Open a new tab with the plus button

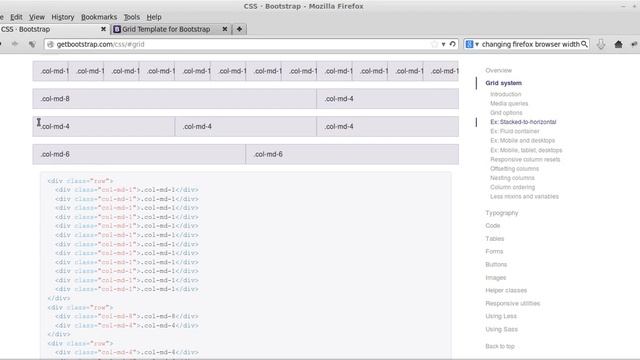[239, 29]
